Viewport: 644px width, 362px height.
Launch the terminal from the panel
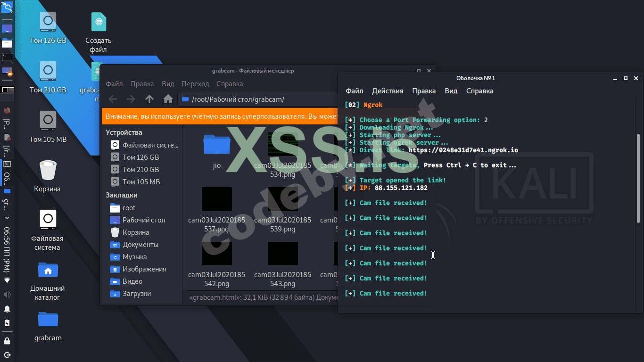click(7, 57)
